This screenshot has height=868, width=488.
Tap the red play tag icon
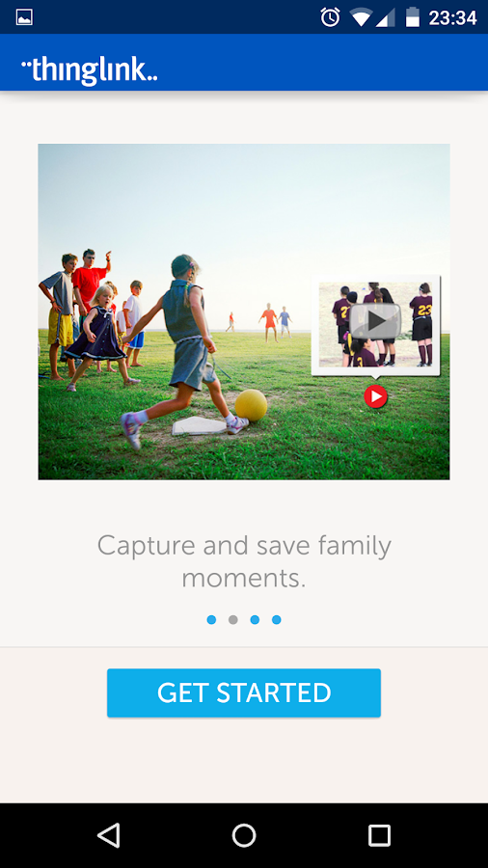[376, 396]
